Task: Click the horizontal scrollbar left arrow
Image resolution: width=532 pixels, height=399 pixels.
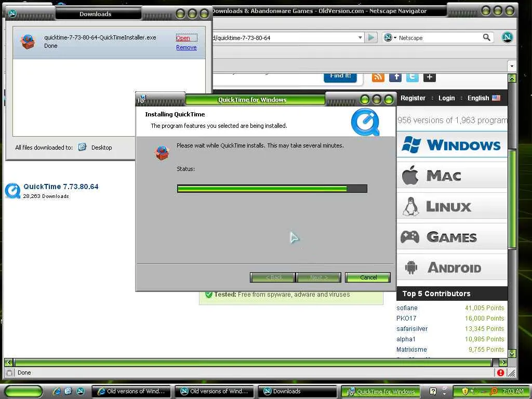Action: coord(9,362)
